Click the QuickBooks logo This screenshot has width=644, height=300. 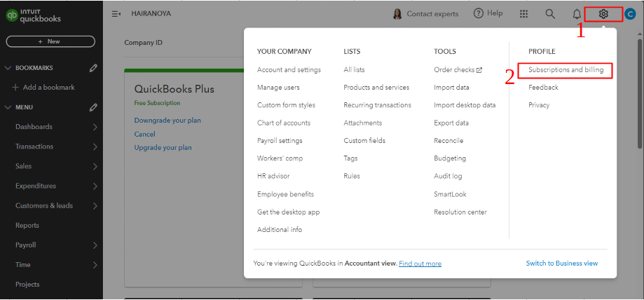pos(33,15)
